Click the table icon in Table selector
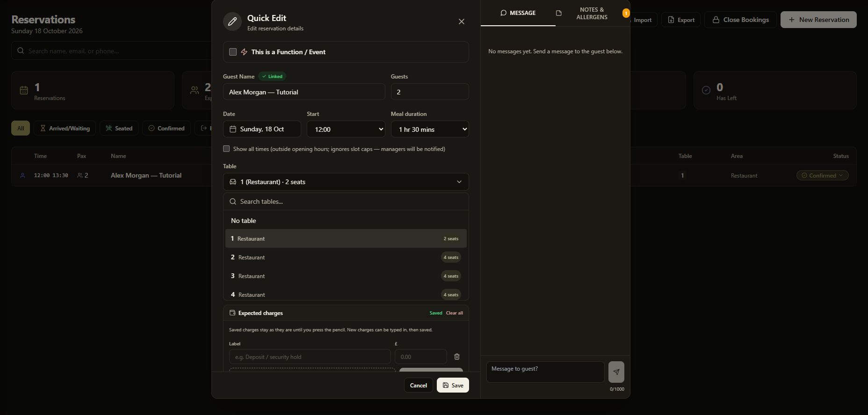The width and height of the screenshot is (868, 415). click(233, 182)
